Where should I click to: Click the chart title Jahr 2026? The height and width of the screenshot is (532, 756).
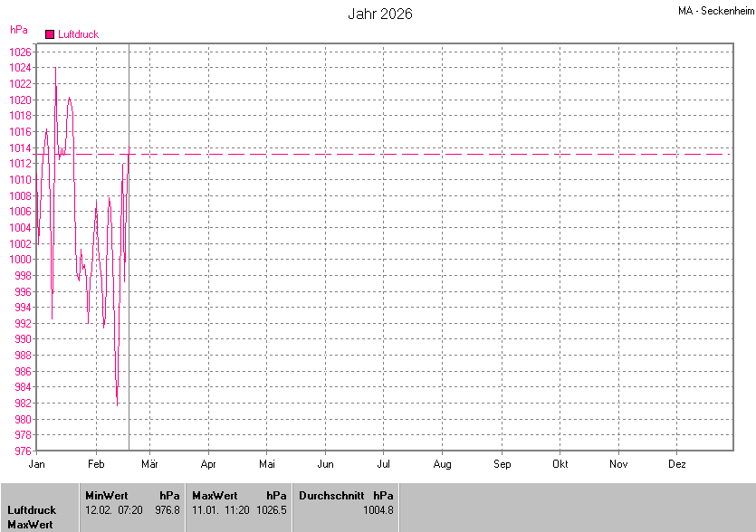380,14
